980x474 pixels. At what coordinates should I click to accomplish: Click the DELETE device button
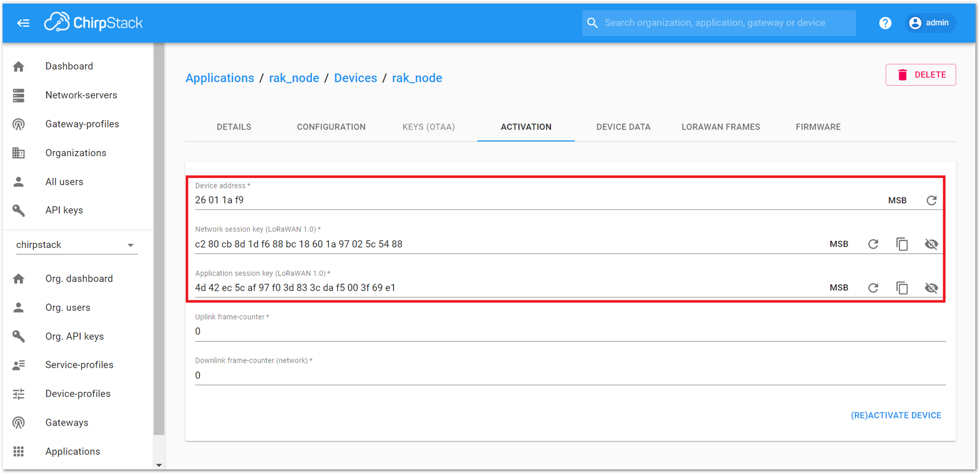click(921, 75)
